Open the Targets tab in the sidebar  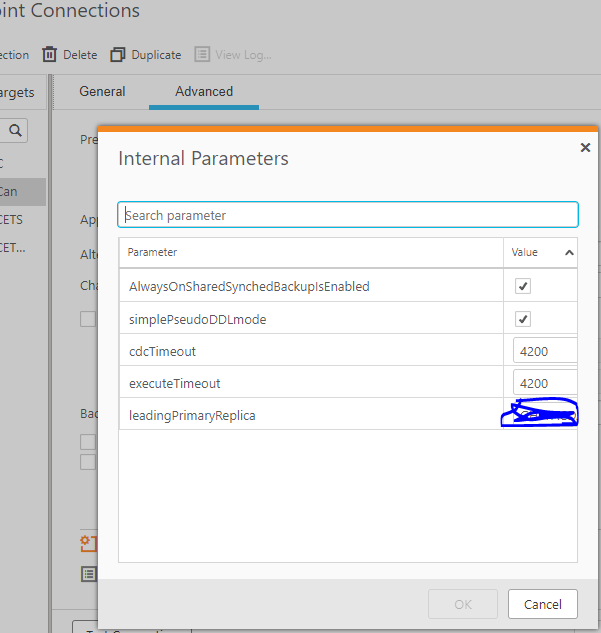click(17, 92)
